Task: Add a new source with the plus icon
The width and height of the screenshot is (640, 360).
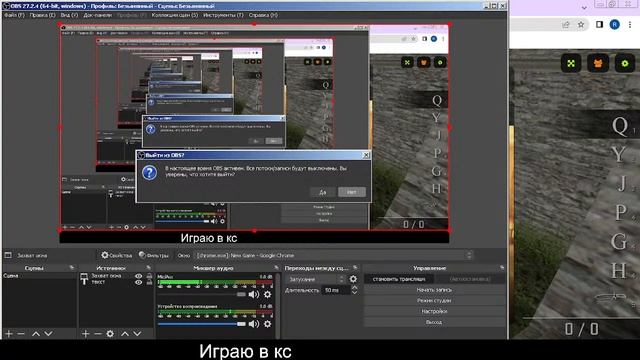Action: [x=85, y=334]
